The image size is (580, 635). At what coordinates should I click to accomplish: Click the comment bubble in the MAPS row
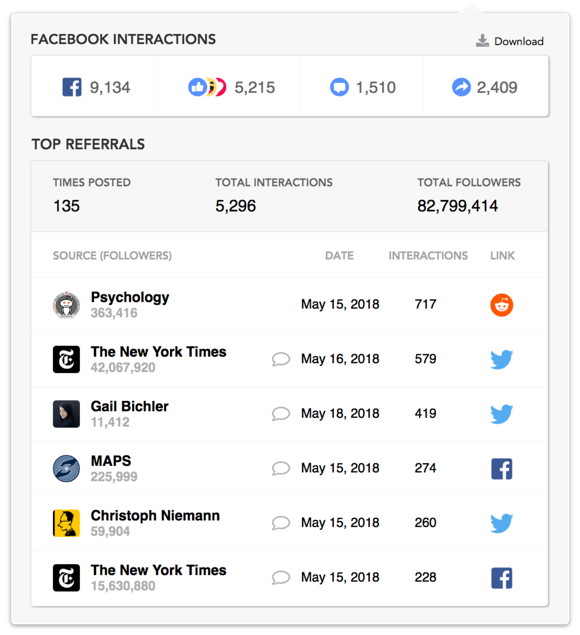pos(281,469)
